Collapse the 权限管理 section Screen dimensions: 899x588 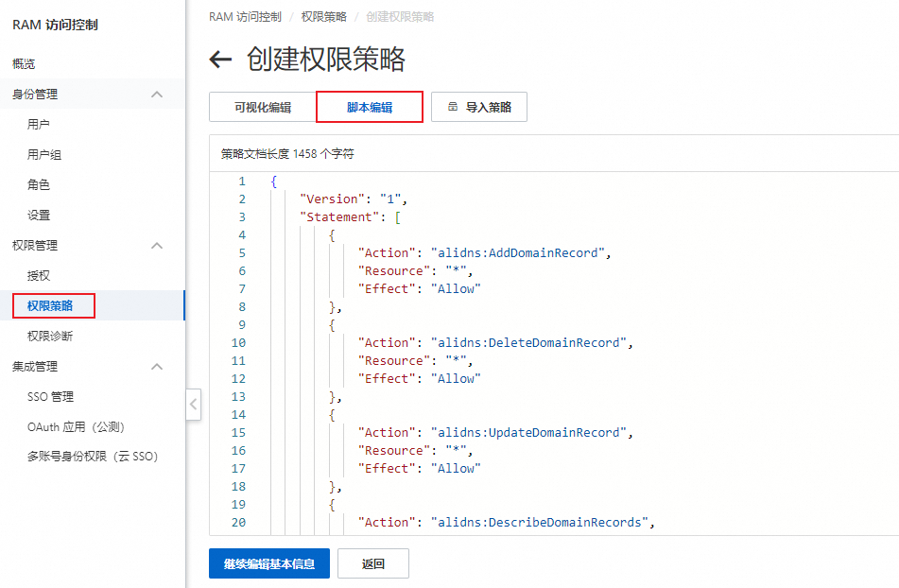[x=157, y=245]
